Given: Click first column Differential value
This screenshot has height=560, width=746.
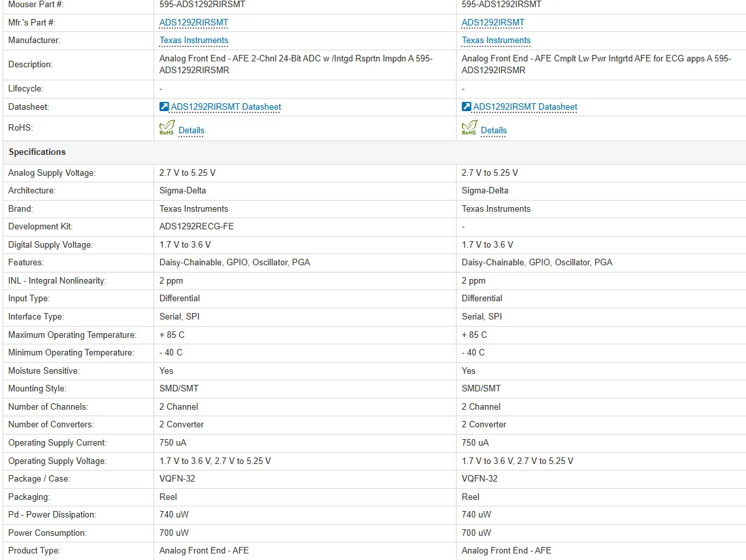Looking at the screenshot, I should [180, 299].
